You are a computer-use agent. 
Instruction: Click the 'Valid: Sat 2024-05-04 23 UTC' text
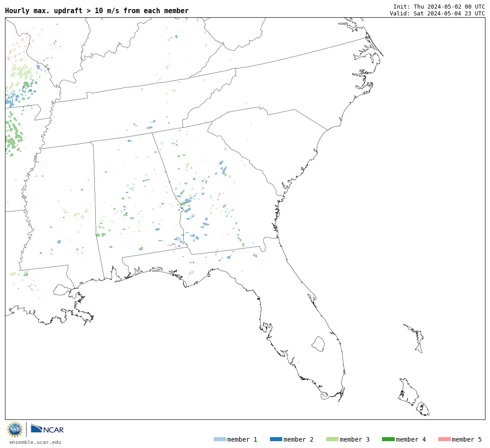tap(437, 14)
